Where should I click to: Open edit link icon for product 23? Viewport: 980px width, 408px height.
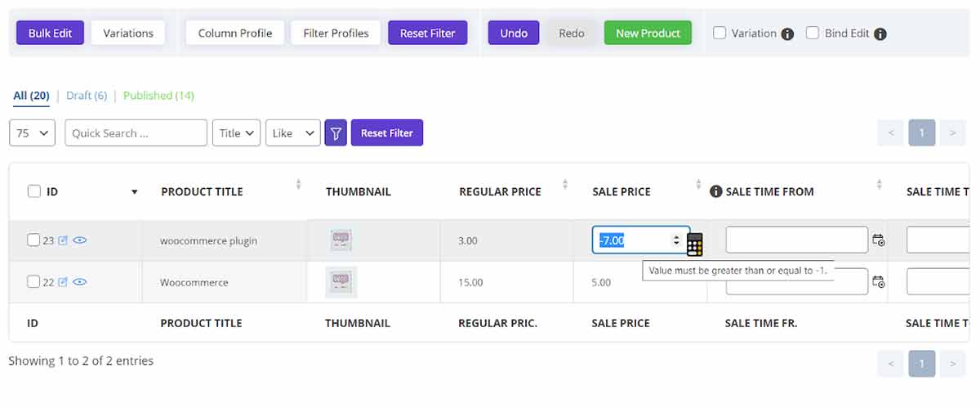point(63,240)
